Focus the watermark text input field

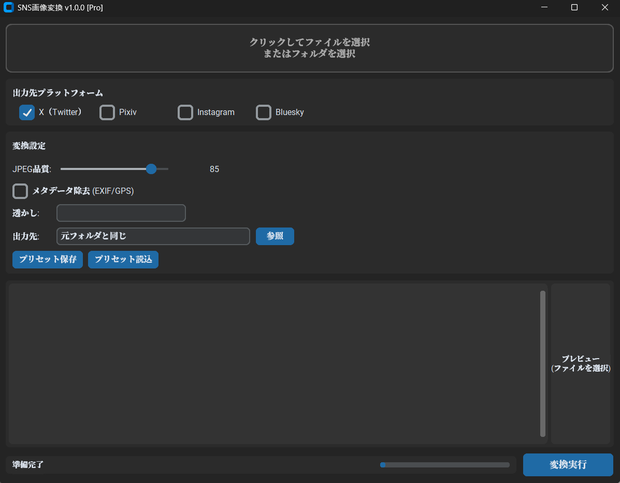[121, 213]
